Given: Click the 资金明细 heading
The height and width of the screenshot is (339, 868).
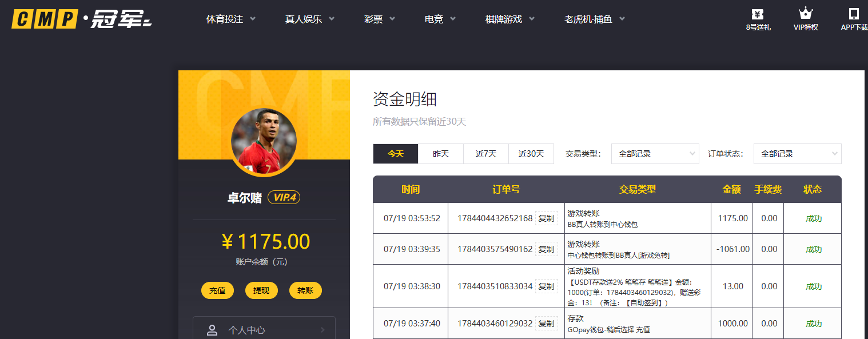Looking at the screenshot, I should [x=405, y=99].
